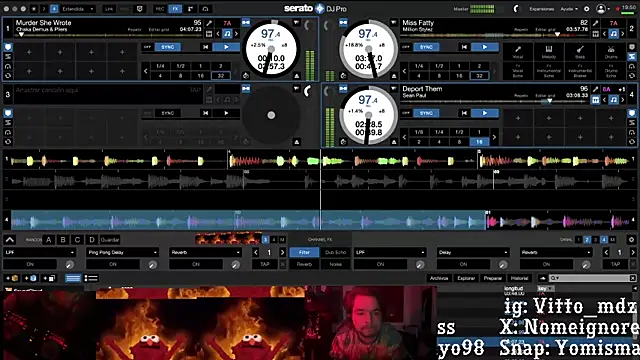This screenshot has width=640, height=360.
Task: Save FX bank with Guardar
Action: (x=110, y=240)
